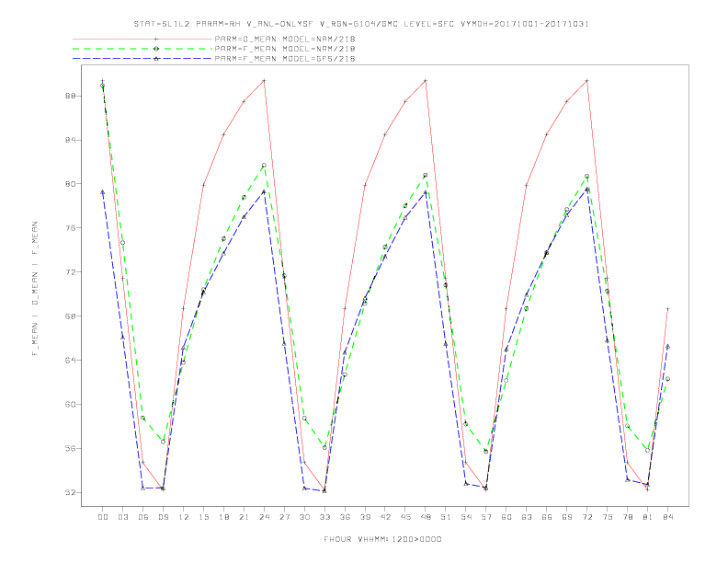
Task: Click x-axis forecast hour label 27
Action: coord(284,517)
